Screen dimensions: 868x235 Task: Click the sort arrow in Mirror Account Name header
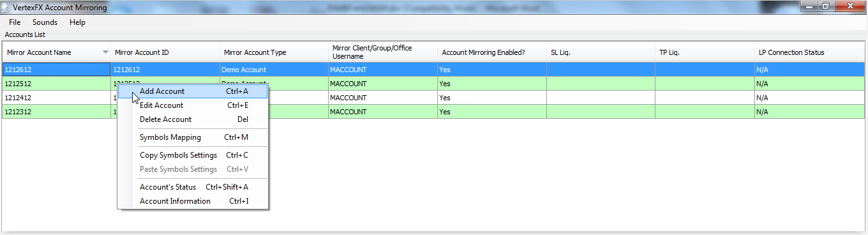click(105, 52)
